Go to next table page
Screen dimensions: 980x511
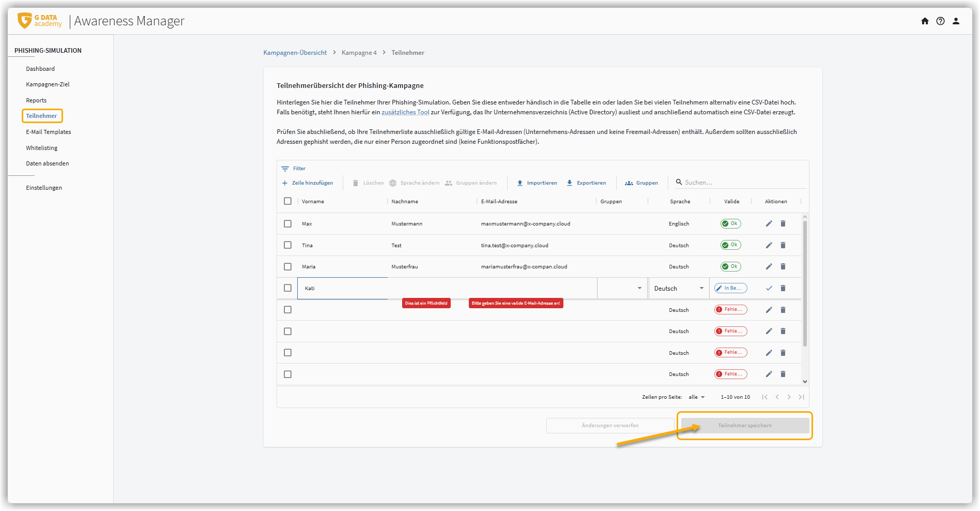pos(789,397)
